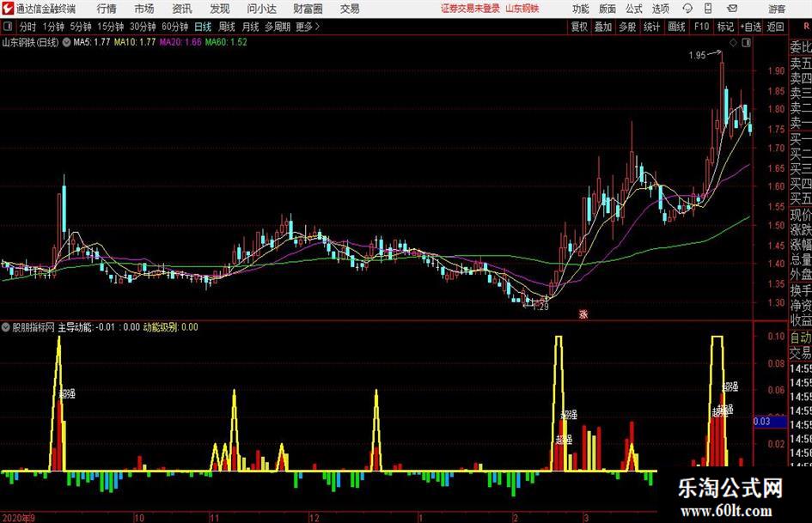Open the 行情 menu
Viewport: 812px width, 523px height.
107,9
